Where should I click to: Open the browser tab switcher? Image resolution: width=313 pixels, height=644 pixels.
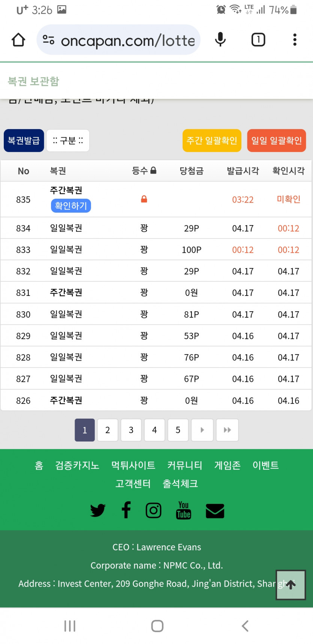[258, 40]
